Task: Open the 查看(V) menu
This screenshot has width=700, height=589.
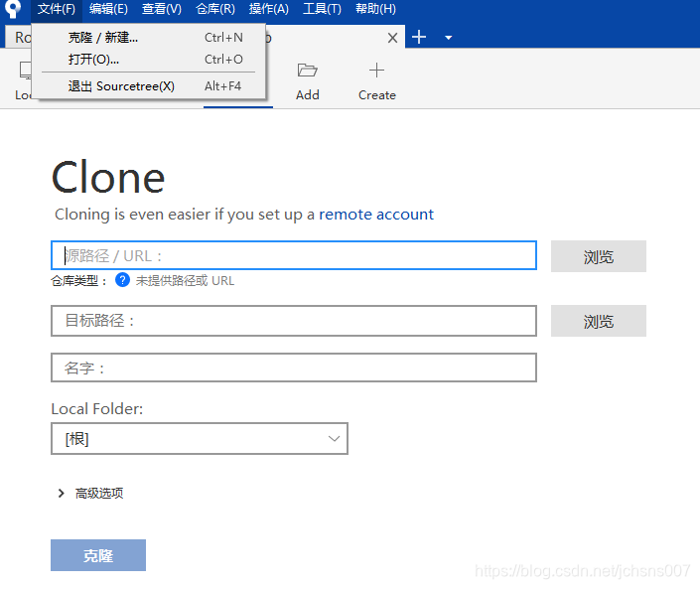Action: point(162,9)
